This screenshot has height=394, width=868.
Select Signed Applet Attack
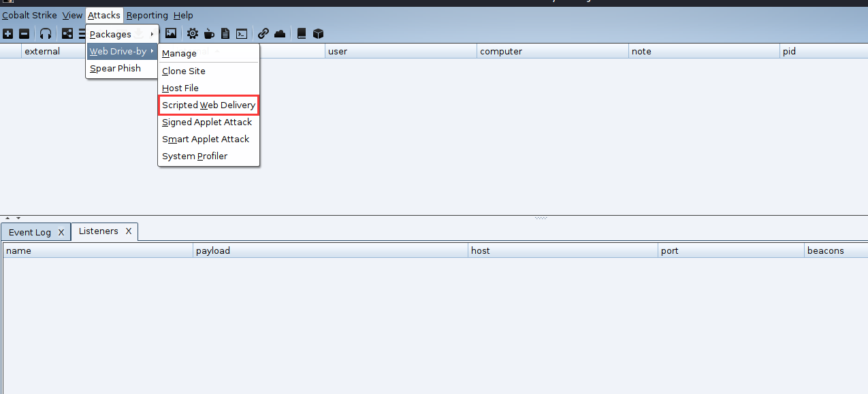point(208,122)
